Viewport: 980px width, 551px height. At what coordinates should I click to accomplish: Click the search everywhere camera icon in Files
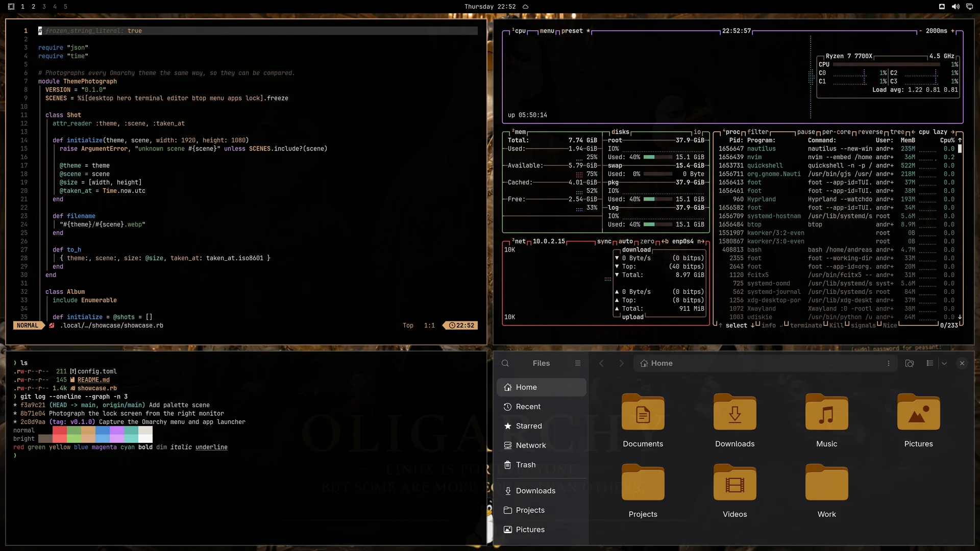[x=910, y=363]
